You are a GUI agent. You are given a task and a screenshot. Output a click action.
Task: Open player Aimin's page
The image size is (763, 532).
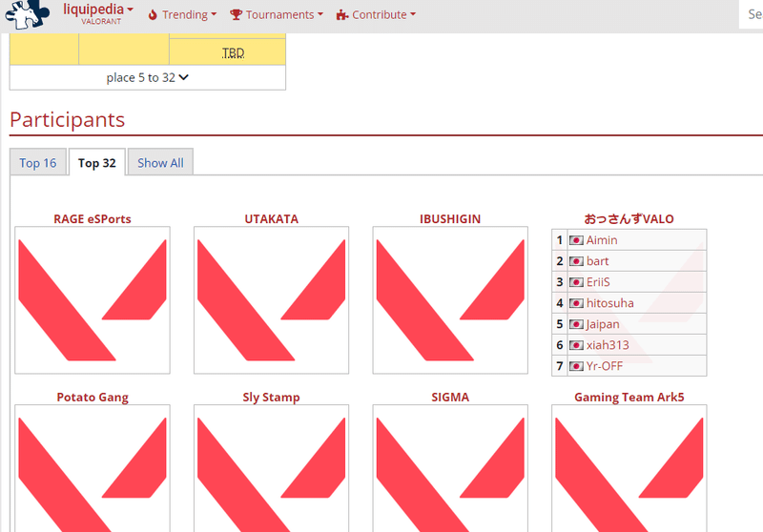click(x=602, y=240)
